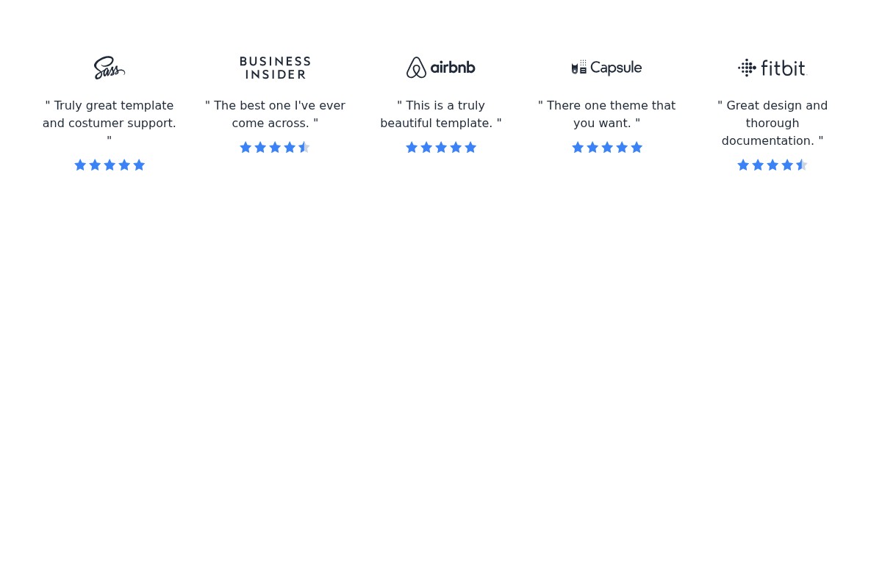The width and height of the screenshot is (882, 588).
Task: Open the Airbnb logo
Action: point(441,68)
